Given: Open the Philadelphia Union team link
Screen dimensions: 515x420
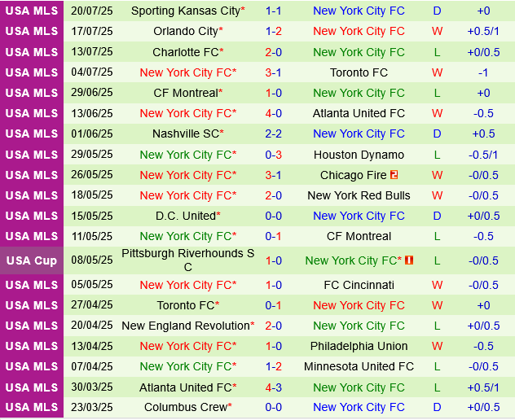Looking at the screenshot, I should click(359, 346).
